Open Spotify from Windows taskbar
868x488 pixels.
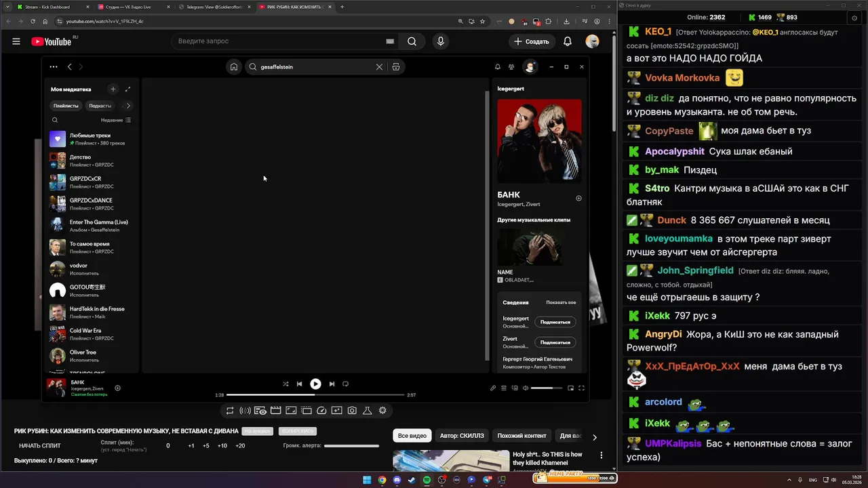(427, 480)
